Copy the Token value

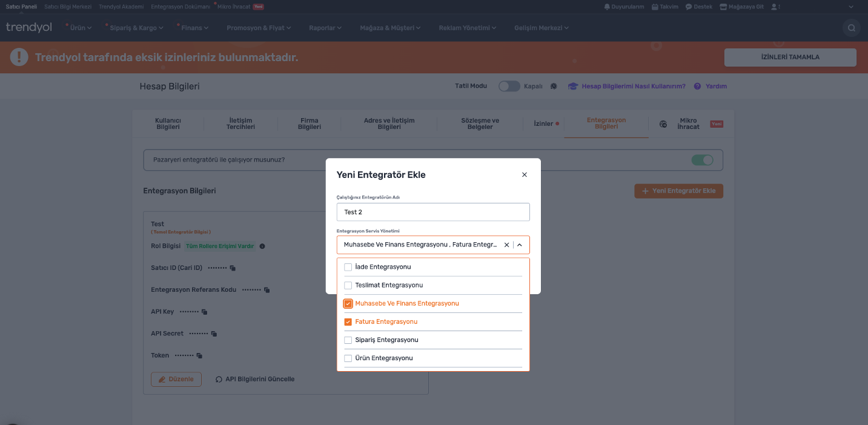[x=199, y=355]
